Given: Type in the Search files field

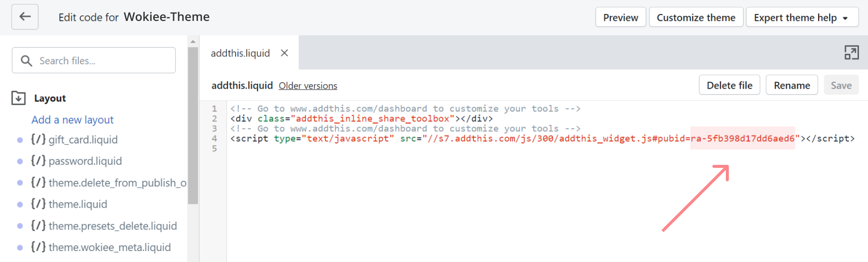Looking at the screenshot, I should tap(102, 61).
